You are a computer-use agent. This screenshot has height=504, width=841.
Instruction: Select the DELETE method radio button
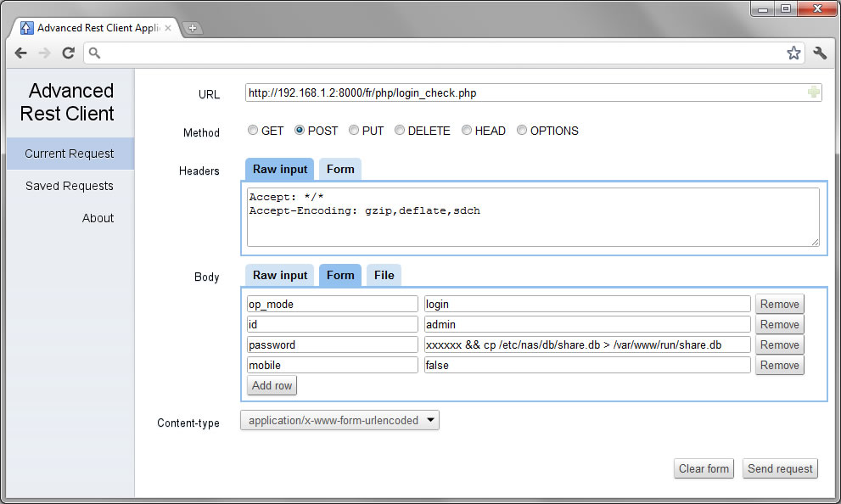coord(400,131)
